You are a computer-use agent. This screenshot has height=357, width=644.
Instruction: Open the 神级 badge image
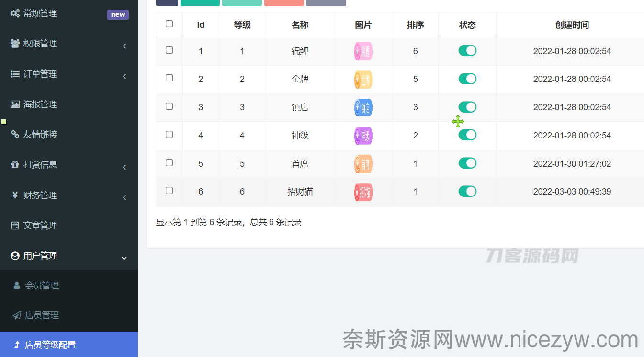click(363, 136)
